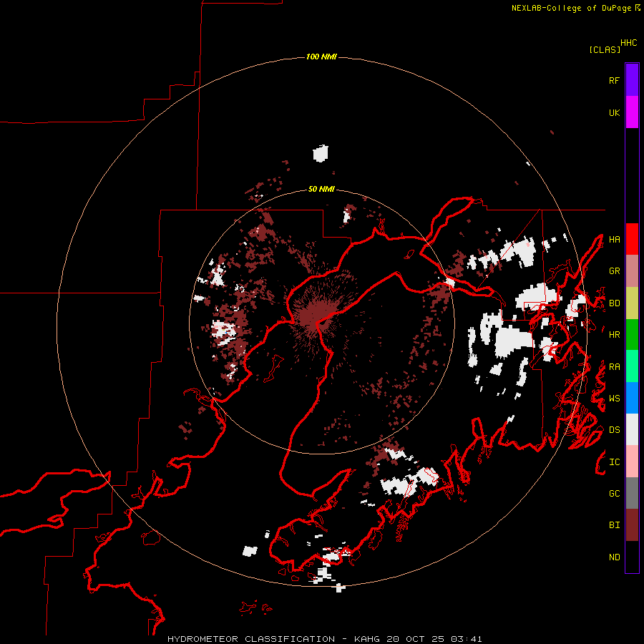Click the '100 NMI' range ring label
The height and width of the screenshot is (644, 644).
pyautogui.click(x=321, y=57)
